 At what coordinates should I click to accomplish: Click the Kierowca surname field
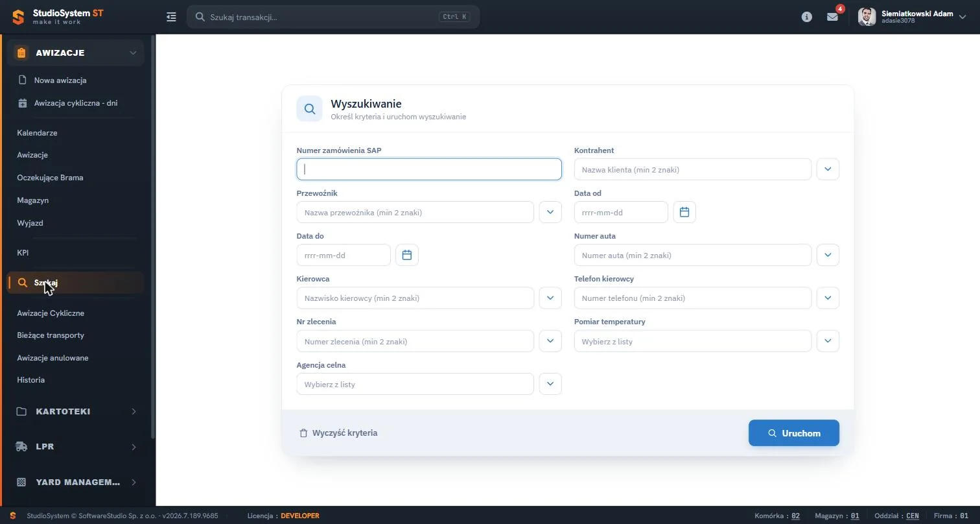coord(415,298)
